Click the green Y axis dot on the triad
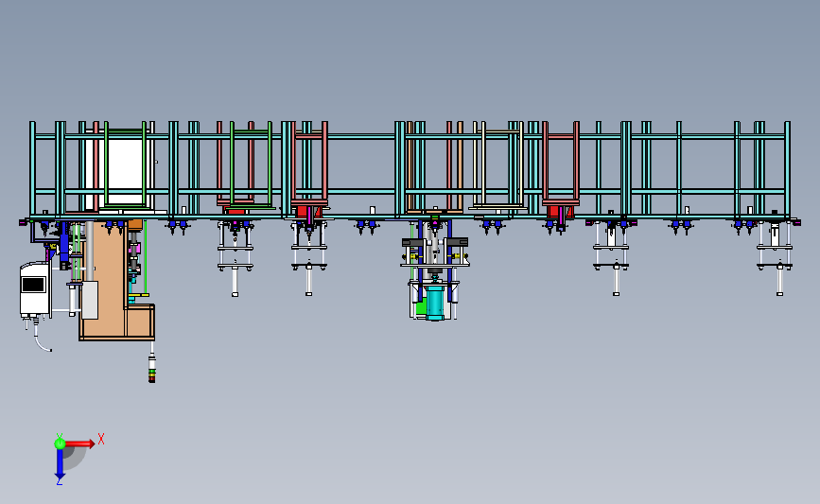820x504 pixels. (x=60, y=443)
